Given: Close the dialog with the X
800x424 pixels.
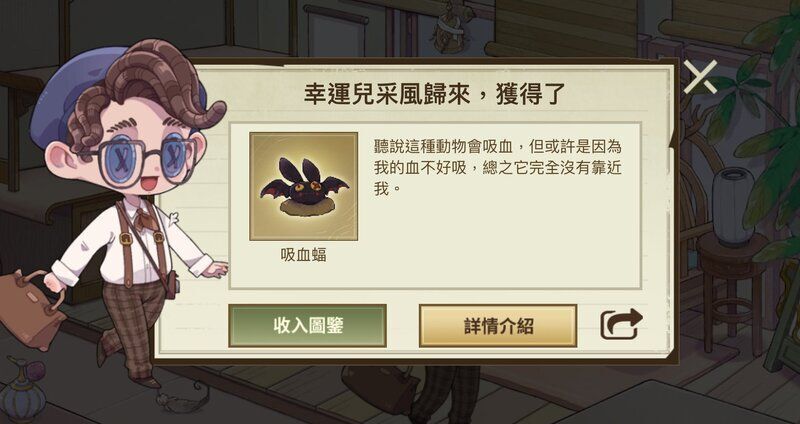Looking at the screenshot, I should pos(700,77).
